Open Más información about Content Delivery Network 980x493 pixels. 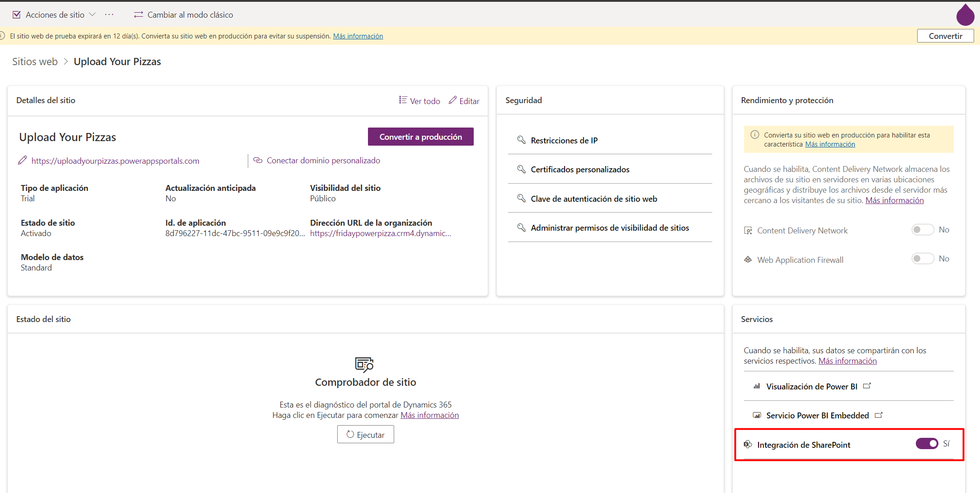(x=895, y=200)
